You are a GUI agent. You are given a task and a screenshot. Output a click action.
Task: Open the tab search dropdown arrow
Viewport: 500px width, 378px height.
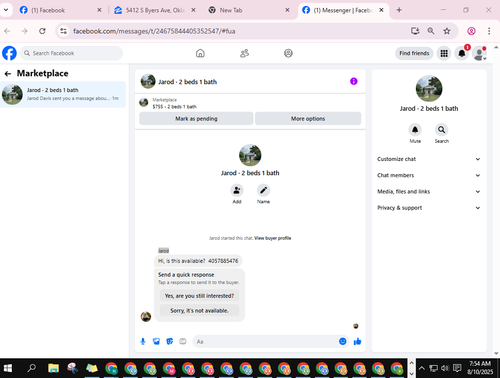click(x=6, y=10)
